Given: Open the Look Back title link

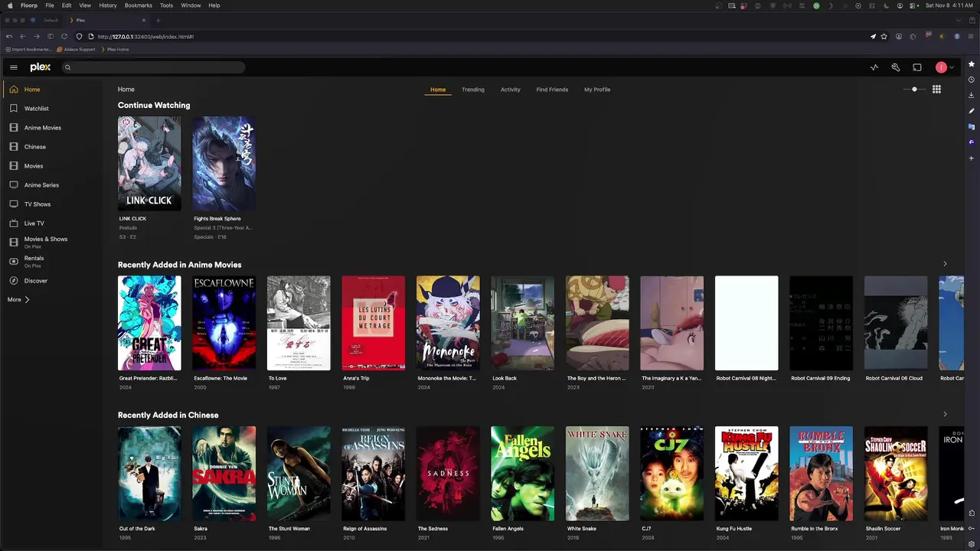Looking at the screenshot, I should click(505, 378).
